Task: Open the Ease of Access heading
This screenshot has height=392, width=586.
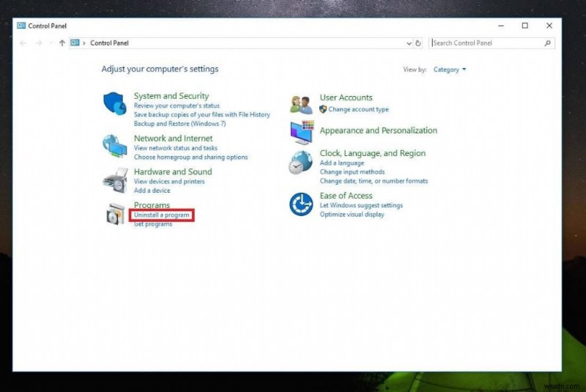Action: pos(346,196)
